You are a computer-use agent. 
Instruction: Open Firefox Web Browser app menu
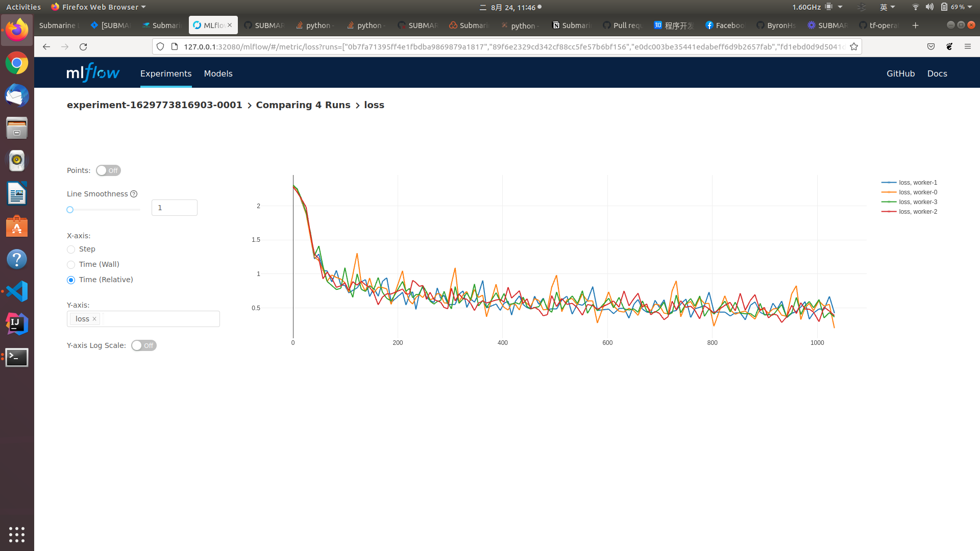[x=99, y=7]
